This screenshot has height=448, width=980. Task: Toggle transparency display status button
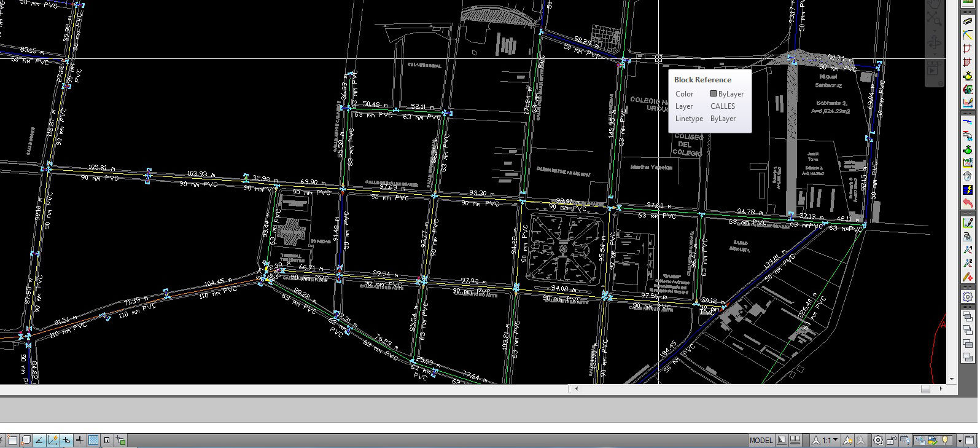pyautogui.click(x=93, y=440)
